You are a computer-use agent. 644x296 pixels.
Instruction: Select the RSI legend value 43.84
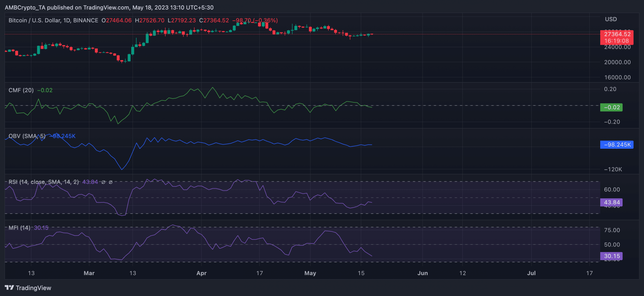coord(90,182)
